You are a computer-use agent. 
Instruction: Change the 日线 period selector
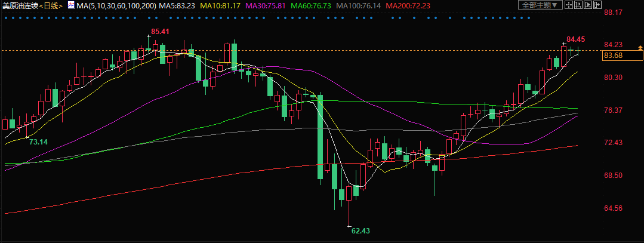pyautogui.click(x=51, y=5)
